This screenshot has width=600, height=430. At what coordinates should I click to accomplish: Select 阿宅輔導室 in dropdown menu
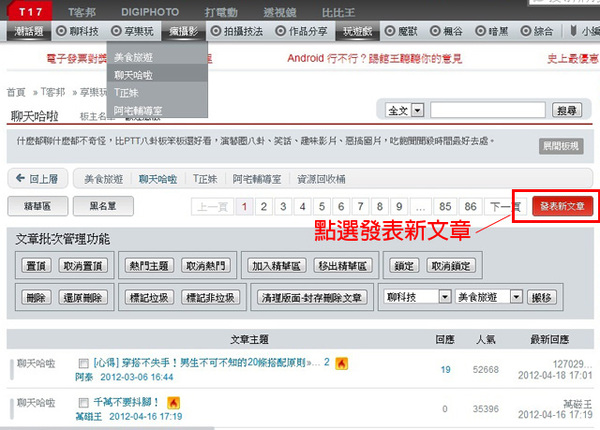click(157, 110)
